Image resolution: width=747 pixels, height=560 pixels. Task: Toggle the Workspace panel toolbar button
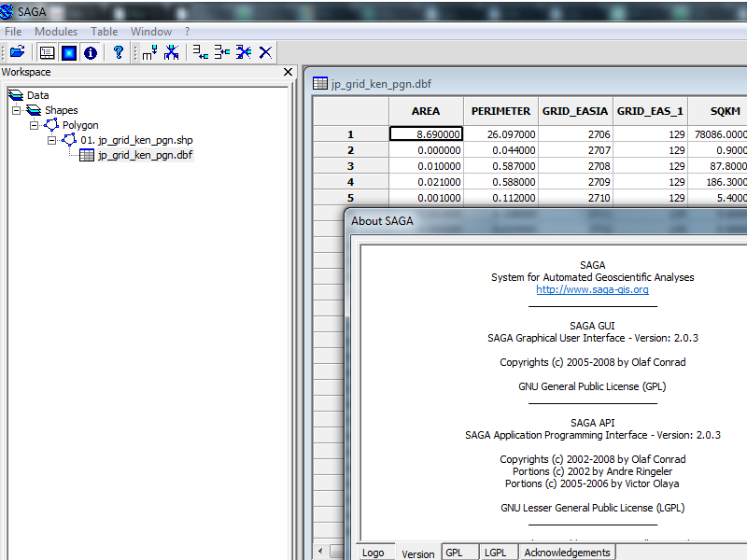tap(47, 52)
